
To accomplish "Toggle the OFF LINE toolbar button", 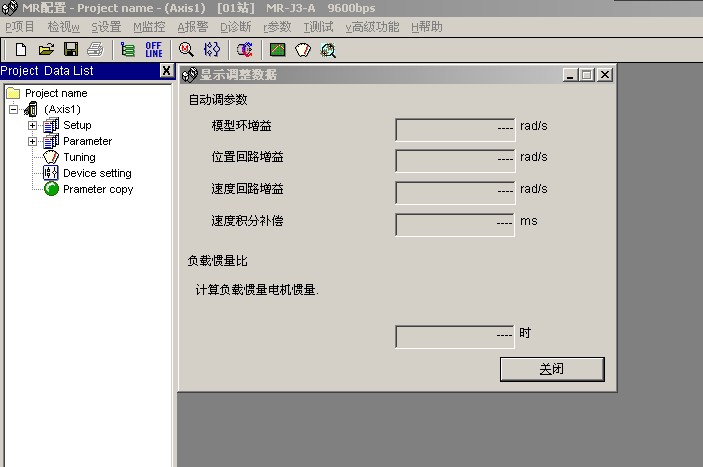I will 154,49.
